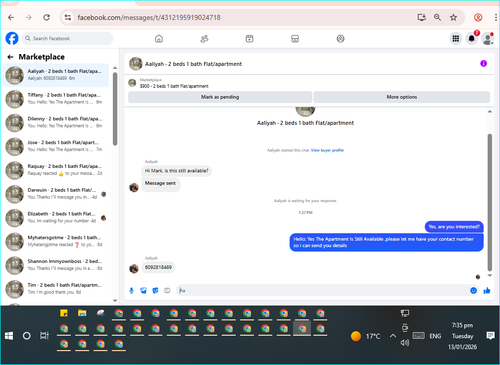The width and height of the screenshot is (500, 365).
Task: Click the chat messages scrollbar
Action: tap(490, 202)
